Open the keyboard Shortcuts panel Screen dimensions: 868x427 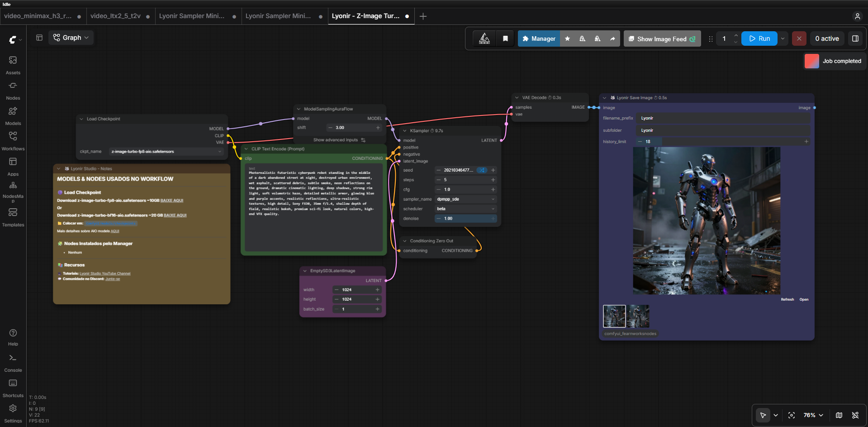click(13, 389)
